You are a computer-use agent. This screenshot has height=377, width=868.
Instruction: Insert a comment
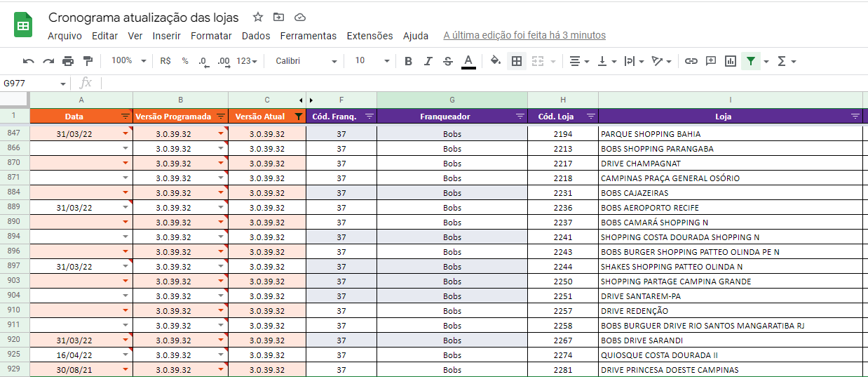pyautogui.click(x=711, y=61)
